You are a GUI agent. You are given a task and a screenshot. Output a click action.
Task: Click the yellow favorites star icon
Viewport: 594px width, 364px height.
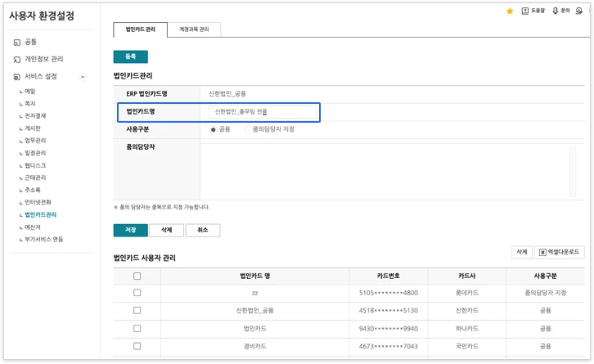pyautogui.click(x=510, y=11)
